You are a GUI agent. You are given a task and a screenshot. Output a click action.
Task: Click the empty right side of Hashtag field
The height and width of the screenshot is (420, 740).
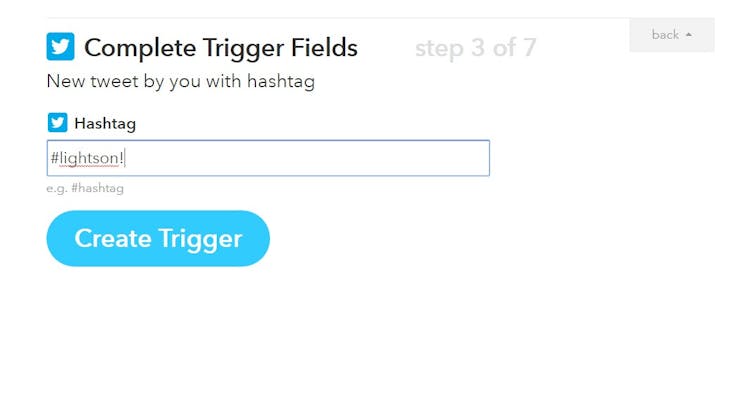point(400,158)
